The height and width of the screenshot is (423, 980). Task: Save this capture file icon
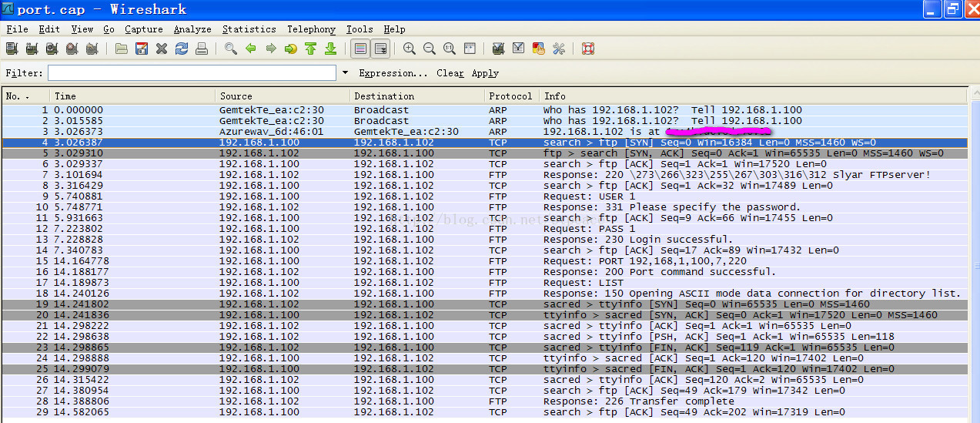point(142,49)
